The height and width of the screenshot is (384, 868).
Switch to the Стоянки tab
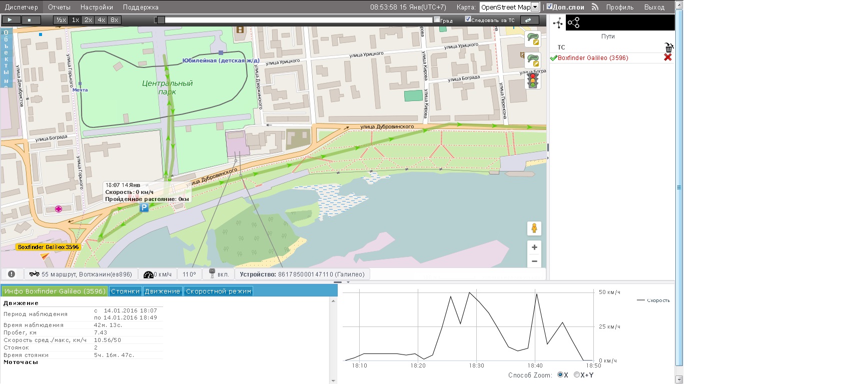tap(125, 291)
